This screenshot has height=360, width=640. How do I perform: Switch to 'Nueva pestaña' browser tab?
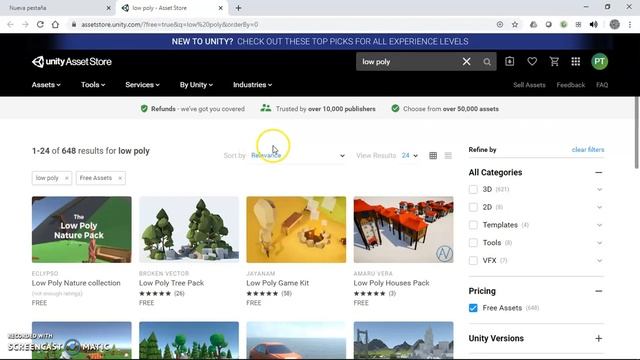(x=57, y=8)
